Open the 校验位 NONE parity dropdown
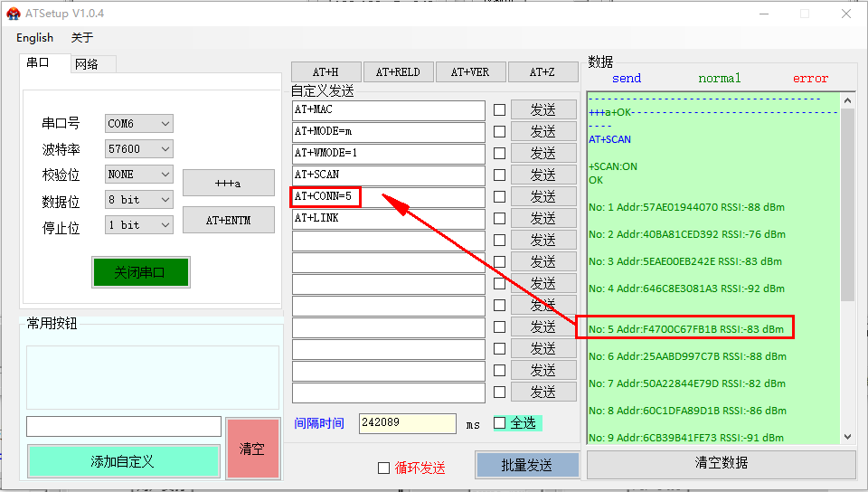Viewport: 868px width, 492px height. click(x=138, y=175)
